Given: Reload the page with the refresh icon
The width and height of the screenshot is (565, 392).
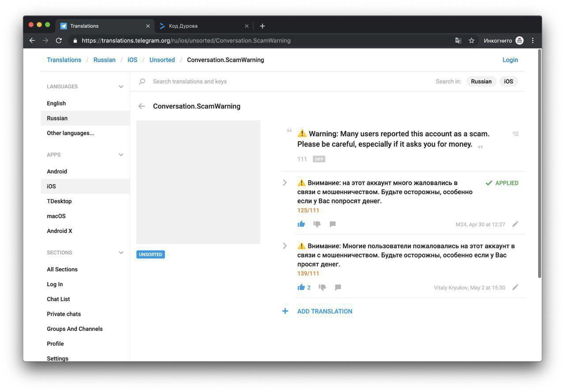Looking at the screenshot, I should pyautogui.click(x=59, y=41).
